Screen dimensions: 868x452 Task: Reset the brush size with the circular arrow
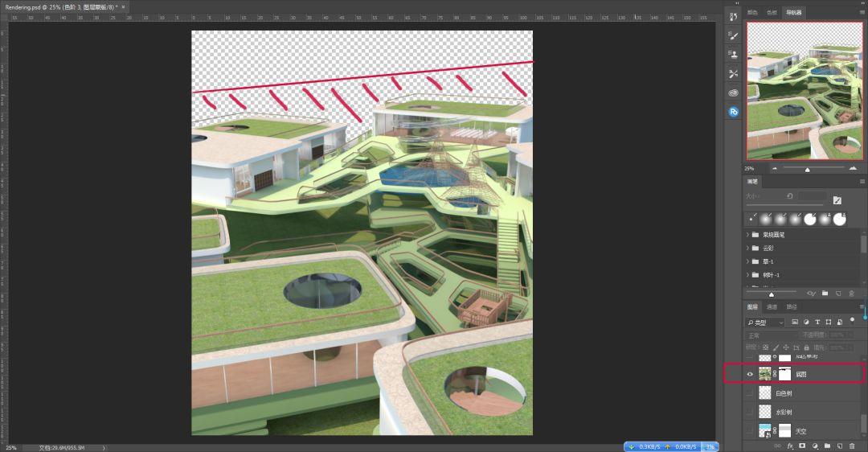click(790, 196)
